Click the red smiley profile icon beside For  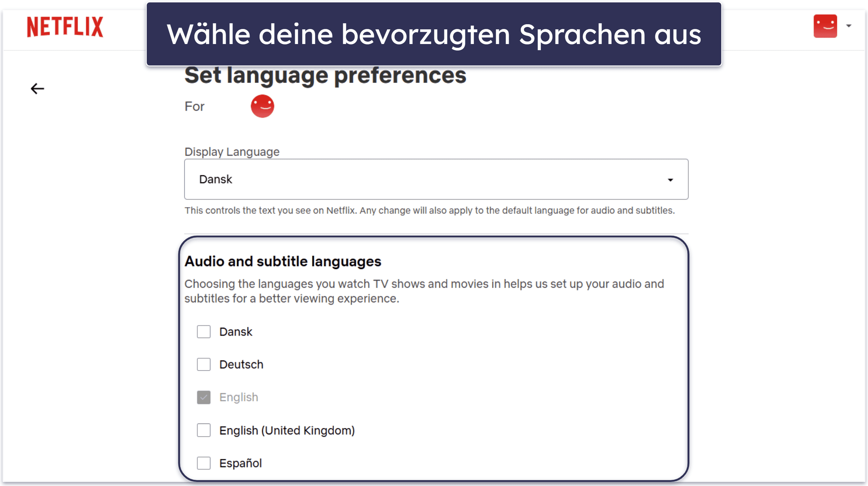click(262, 106)
